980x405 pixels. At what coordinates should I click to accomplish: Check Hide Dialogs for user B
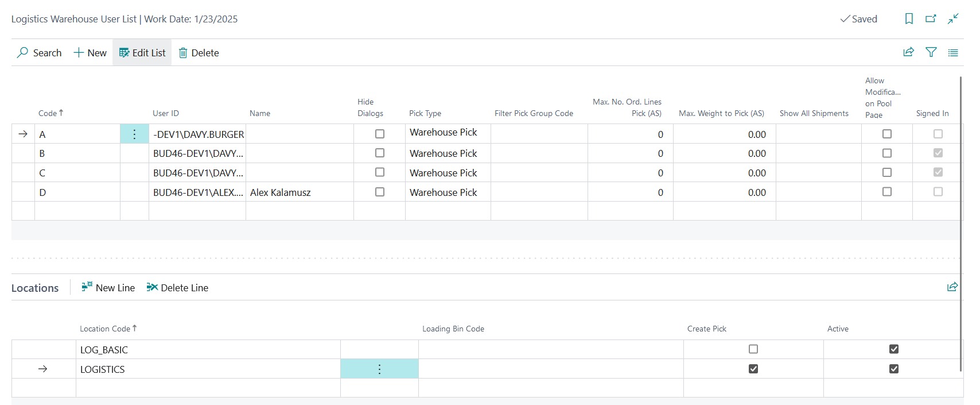[380, 153]
